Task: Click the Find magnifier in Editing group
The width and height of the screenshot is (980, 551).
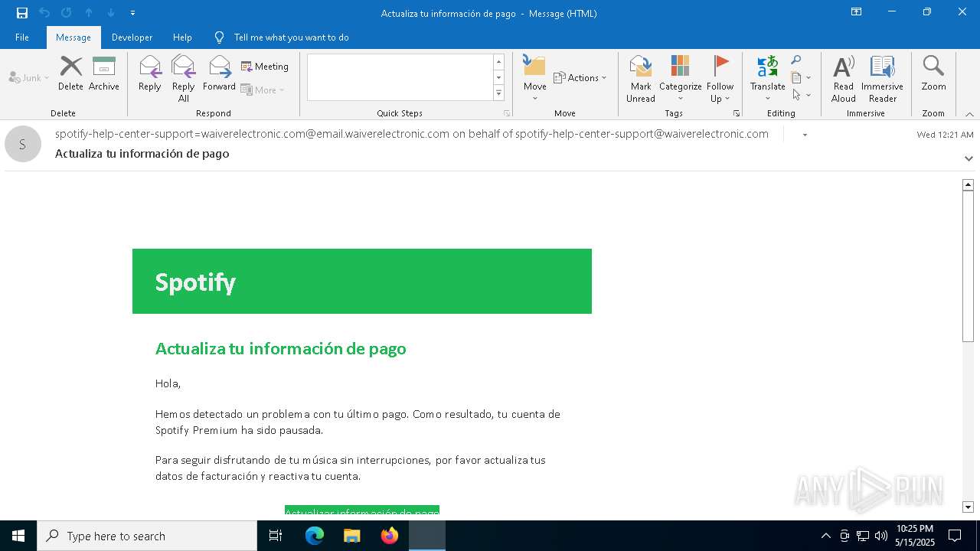Action: pos(796,60)
